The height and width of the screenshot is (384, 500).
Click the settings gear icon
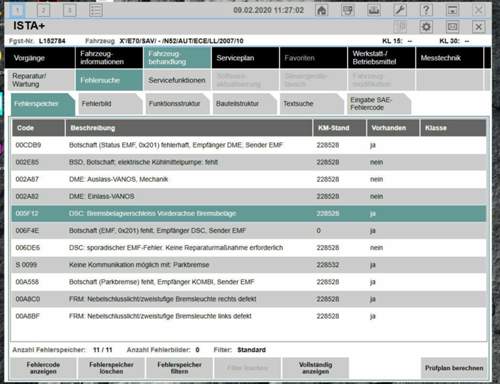click(426, 27)
